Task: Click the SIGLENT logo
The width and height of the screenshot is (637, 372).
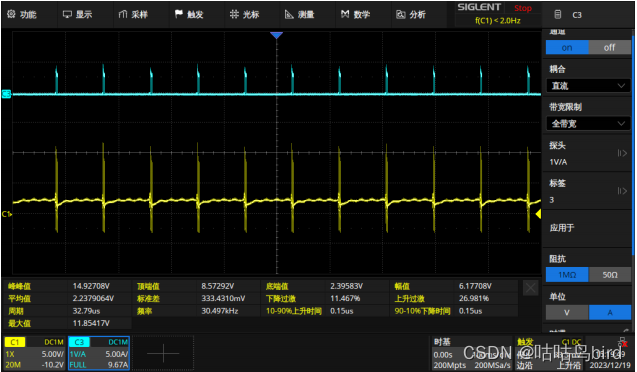Action: (x=479, y=7)
